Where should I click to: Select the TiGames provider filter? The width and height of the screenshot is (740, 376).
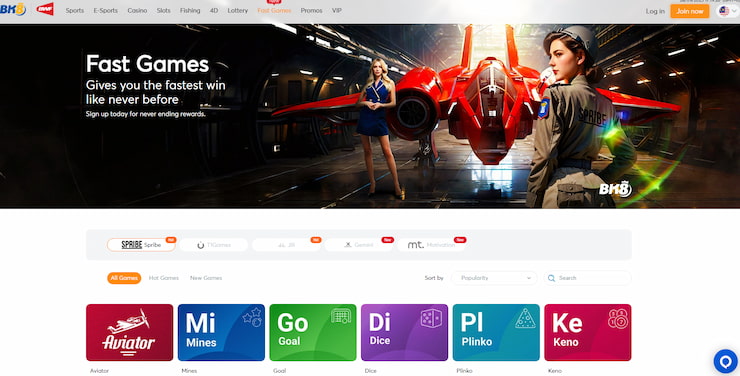coord(214,245)
